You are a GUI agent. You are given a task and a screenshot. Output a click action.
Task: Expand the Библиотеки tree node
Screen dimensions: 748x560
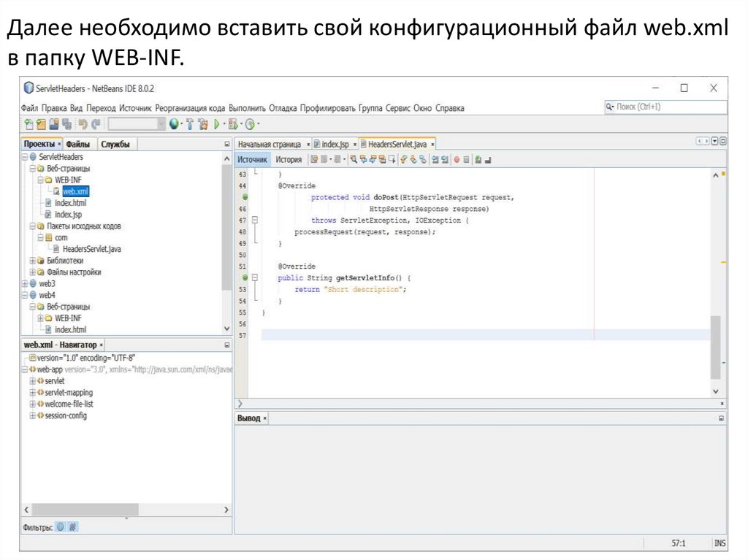coord(33,261)
